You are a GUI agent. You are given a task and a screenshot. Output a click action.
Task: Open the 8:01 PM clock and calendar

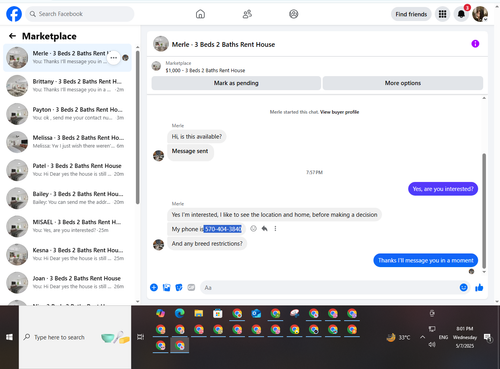465,337
